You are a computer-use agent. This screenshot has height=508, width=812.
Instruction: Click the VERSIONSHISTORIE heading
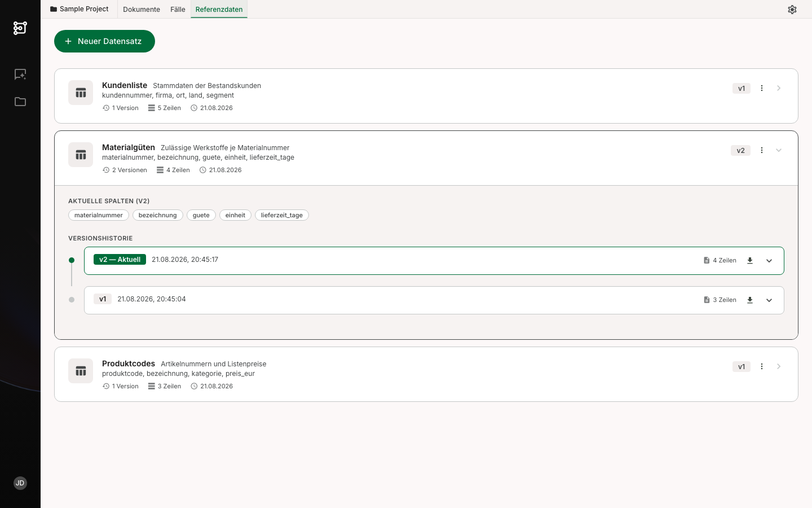click(100, 238)
